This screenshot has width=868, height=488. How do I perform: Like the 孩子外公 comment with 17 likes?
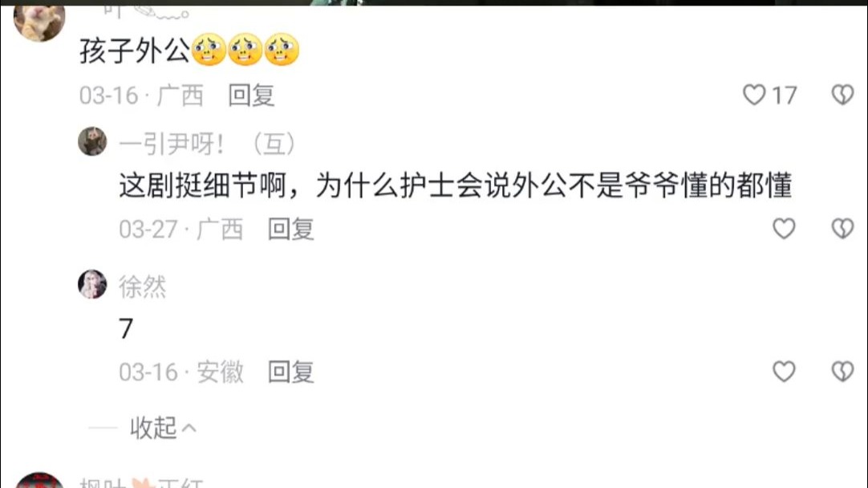[754, 95]
